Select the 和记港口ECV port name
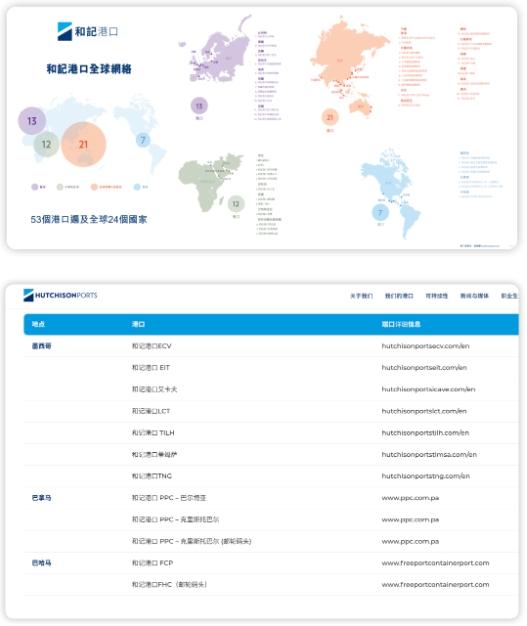 point(151,346)
